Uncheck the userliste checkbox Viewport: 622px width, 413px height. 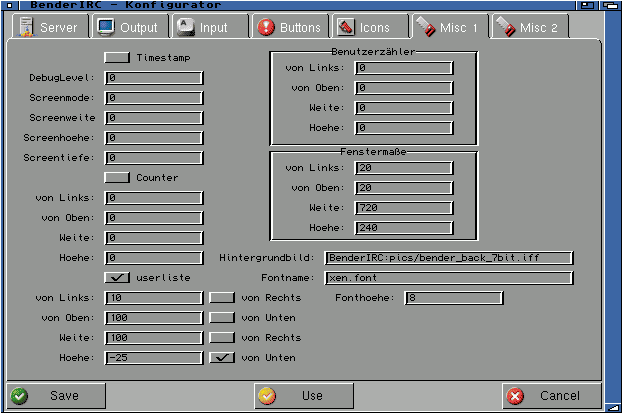tap(117, 277)
